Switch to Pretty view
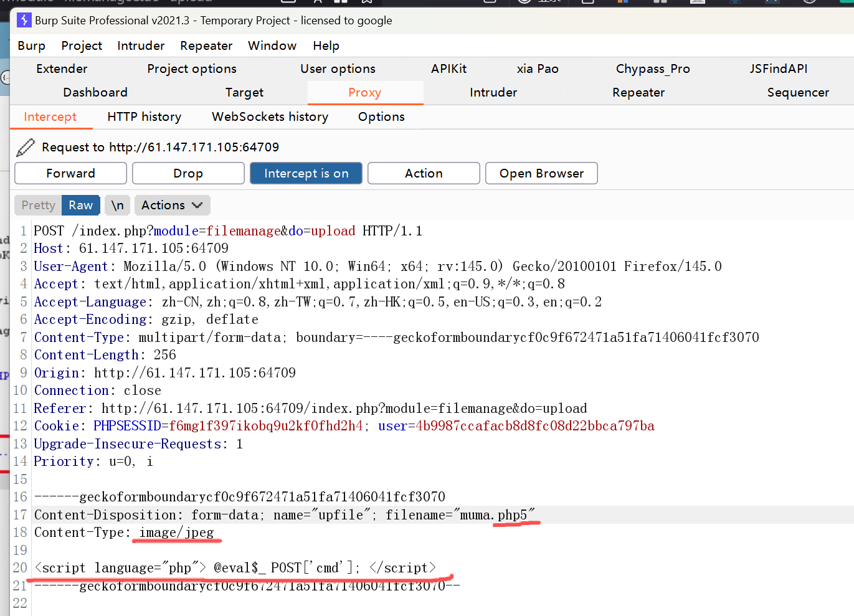Viewport: 854px width, 616px height. (38, 205)
